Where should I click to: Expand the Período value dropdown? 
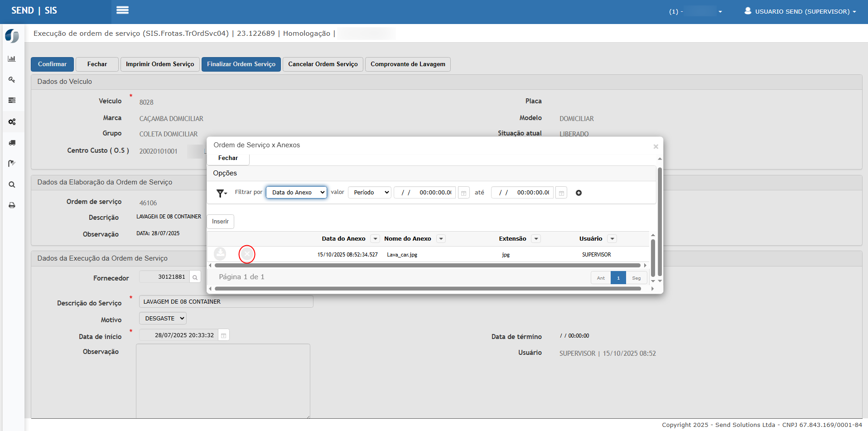(369, 193)
